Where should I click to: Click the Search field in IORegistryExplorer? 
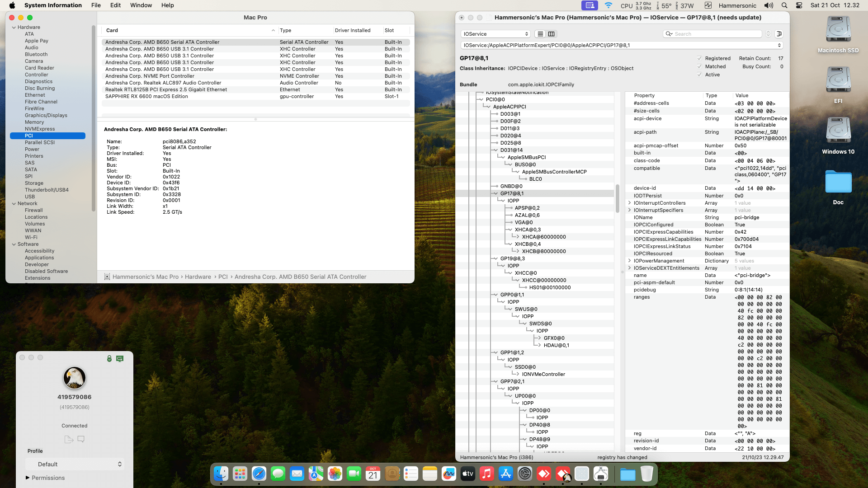click(x=717, y=34)
